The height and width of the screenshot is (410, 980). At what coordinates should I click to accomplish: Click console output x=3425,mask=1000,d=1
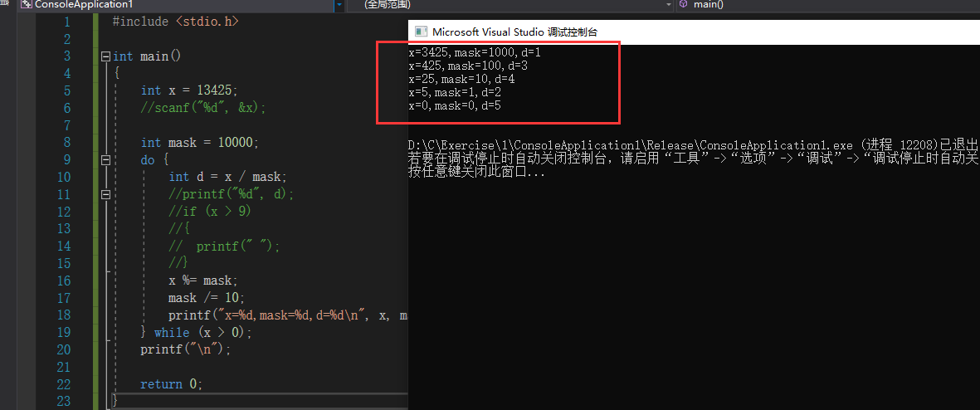[475, 52]
